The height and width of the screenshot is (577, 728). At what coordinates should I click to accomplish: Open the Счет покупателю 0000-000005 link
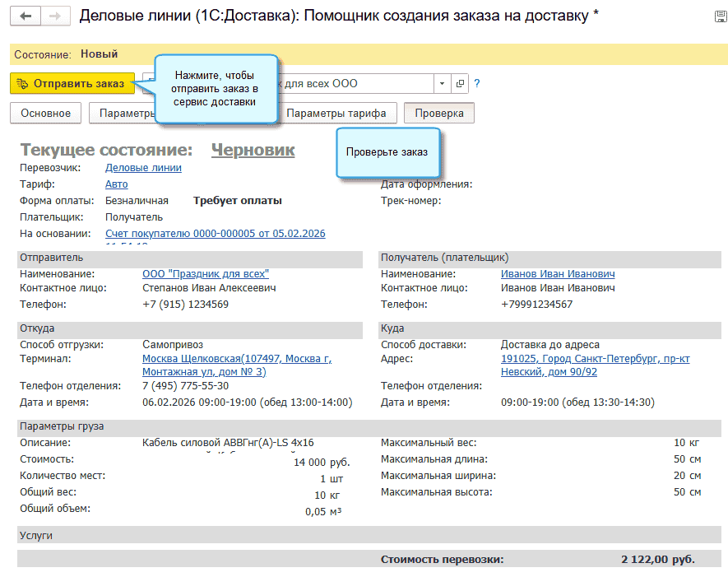click(215, 234)
